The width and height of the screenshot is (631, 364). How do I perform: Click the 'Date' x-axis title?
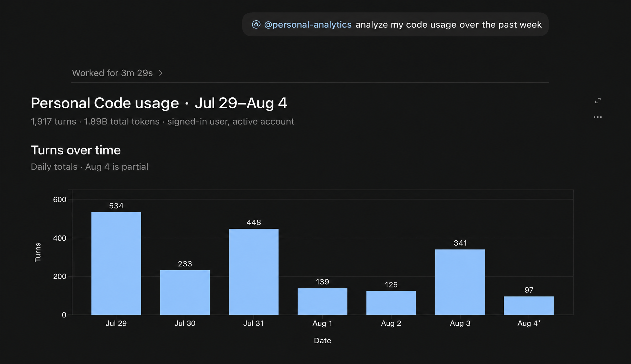[323, 341]
